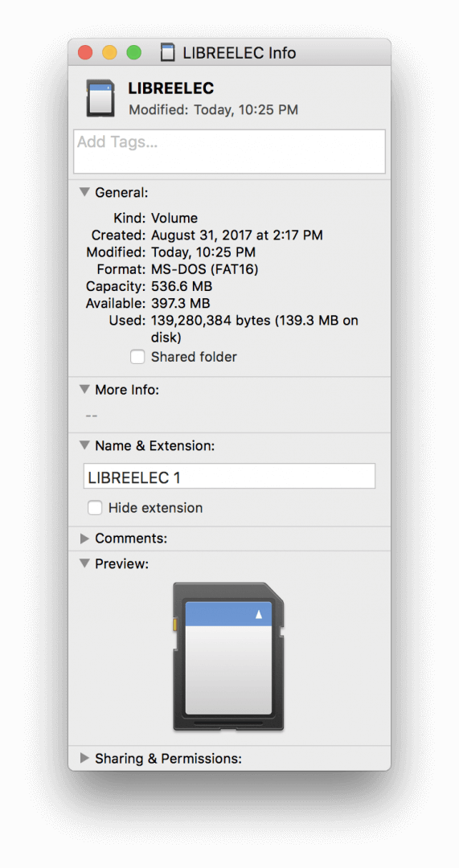This screenshot has width=459, height=868.
Task: Click the Add Tags field
Action: (x=229, y=152)
